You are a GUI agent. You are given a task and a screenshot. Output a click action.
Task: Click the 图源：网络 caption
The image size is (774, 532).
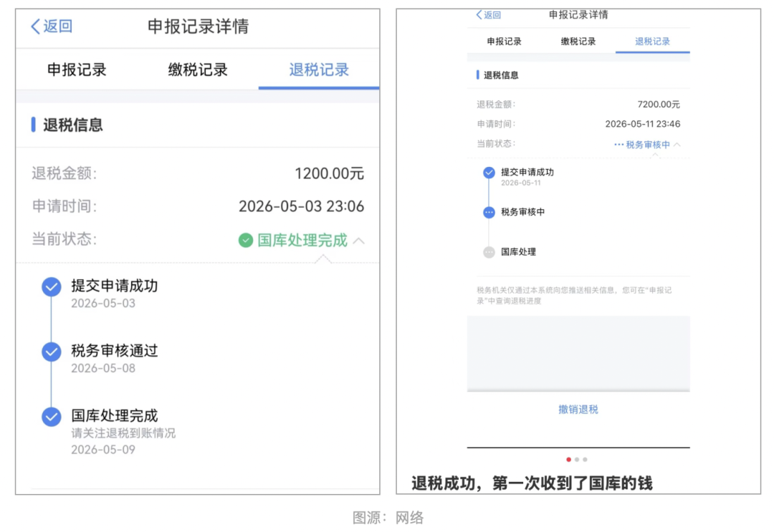coord(388,518)
